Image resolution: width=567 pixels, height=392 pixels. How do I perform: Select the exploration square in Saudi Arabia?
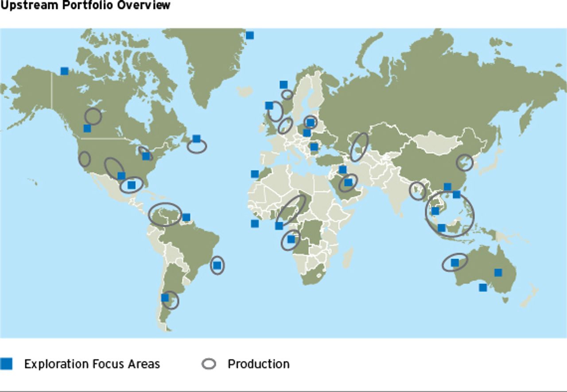(348, 182)
